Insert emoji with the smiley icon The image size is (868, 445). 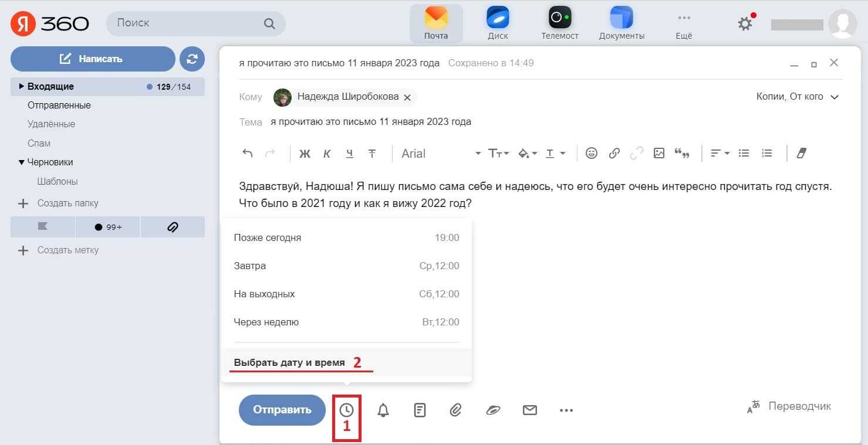(x=592, y=153)
